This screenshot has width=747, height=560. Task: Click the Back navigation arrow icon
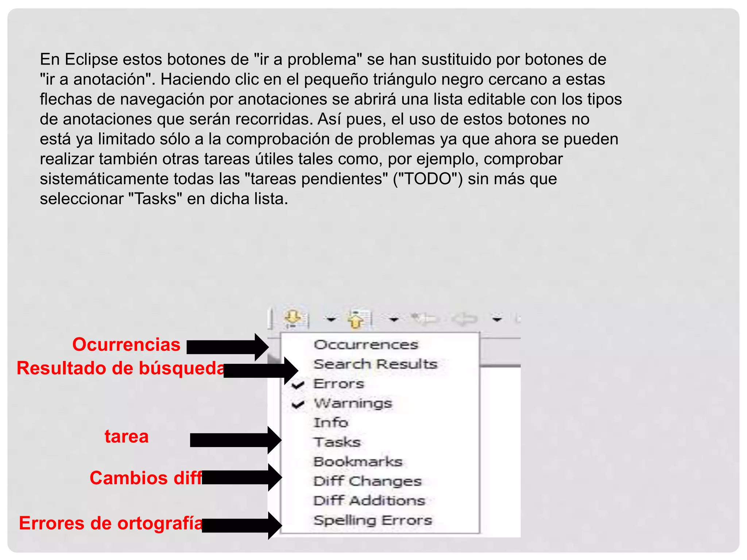464,319
